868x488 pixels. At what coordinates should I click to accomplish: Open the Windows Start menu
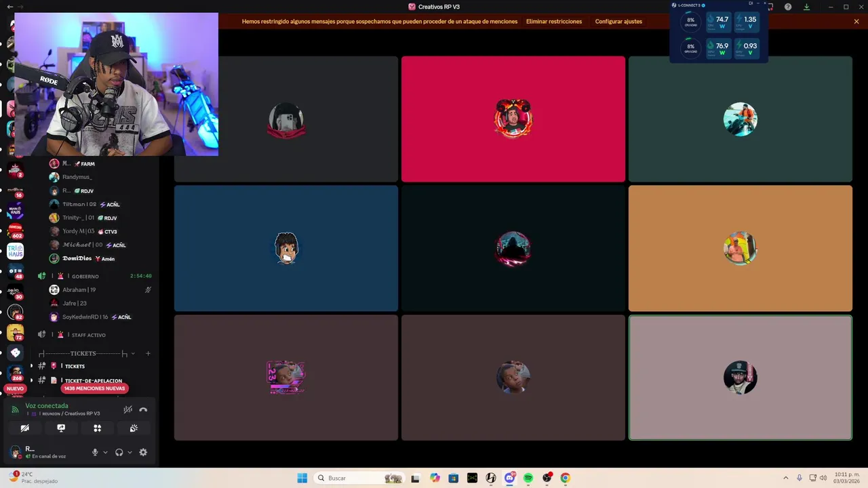302,478
